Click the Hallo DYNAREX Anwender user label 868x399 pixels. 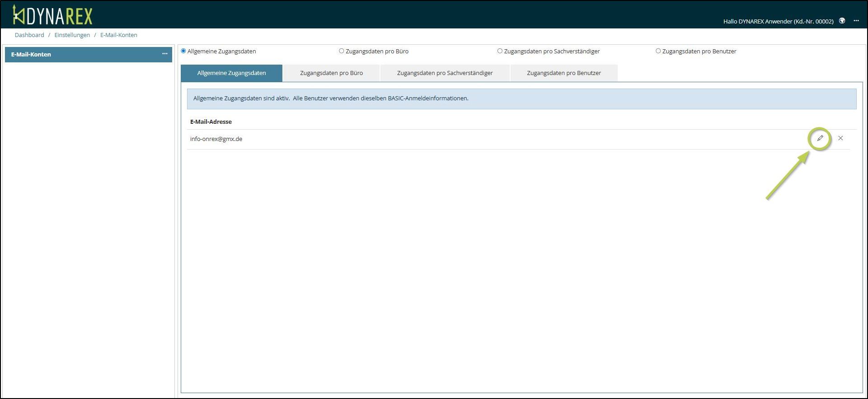pos(778,21)
